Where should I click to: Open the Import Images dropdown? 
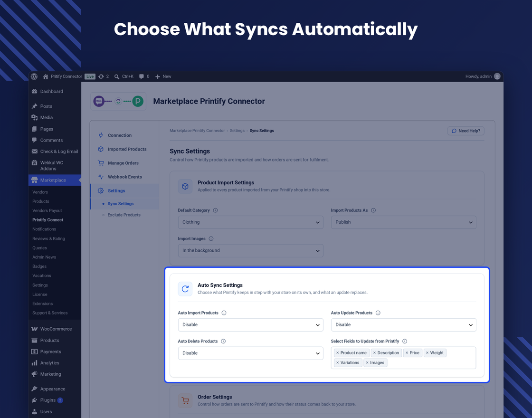[x=251, y=251]
